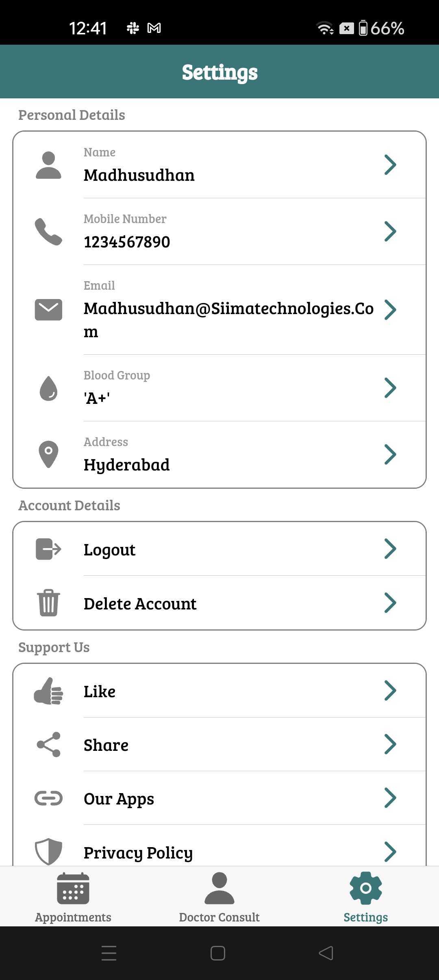Tap the phone icon for Mobile Number

[x=48, y=232]
